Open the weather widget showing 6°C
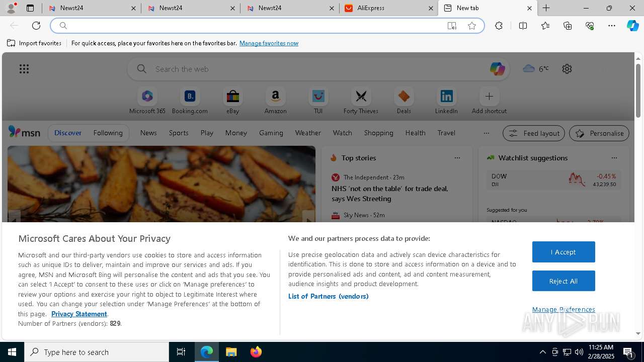The width and height of the screenshot is (644, 362). [x=536, y=69]
